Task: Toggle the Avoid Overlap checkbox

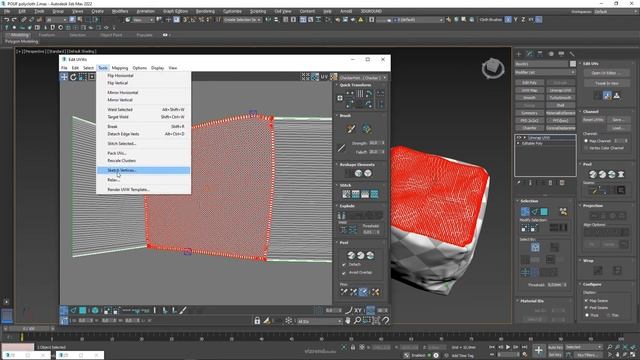Action: click(344, 272)
